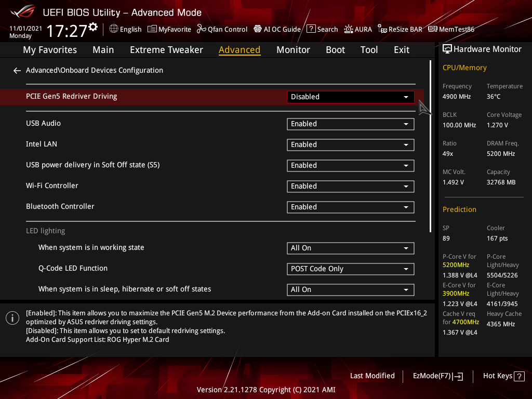Click the 17:27 clock display
Screen dimensions: 532x399
click(66, 31)
